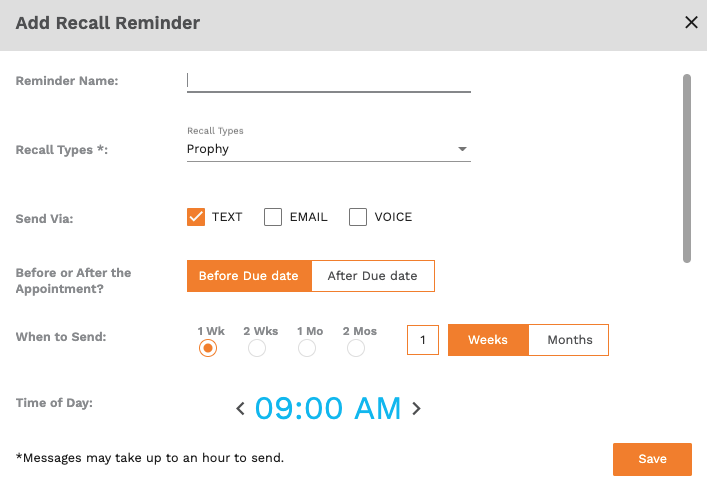Pick the 2 Mos radio option
Image resolution: width=707 pixels, height=486 pixels.
pyautogui.click(x=356, y=348)
